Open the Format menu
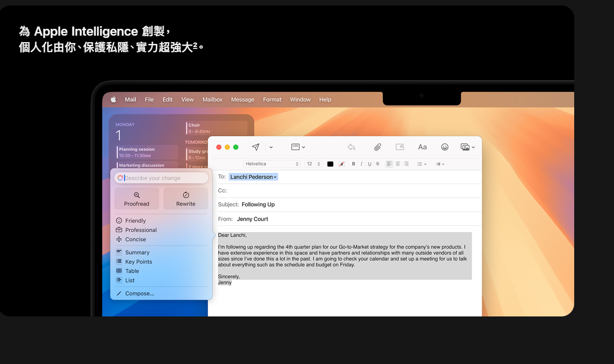Viewport: 614px width, 364px height. [272, 99]
